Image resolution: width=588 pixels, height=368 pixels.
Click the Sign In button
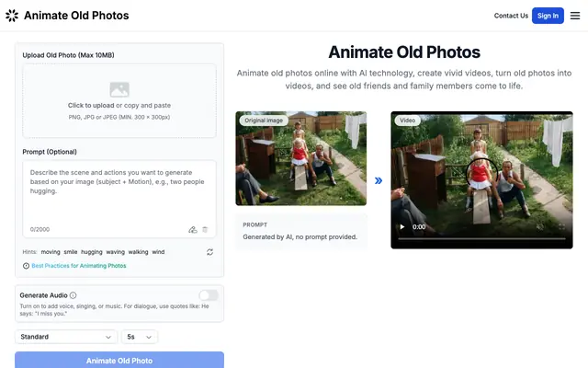tap(548, 16)
